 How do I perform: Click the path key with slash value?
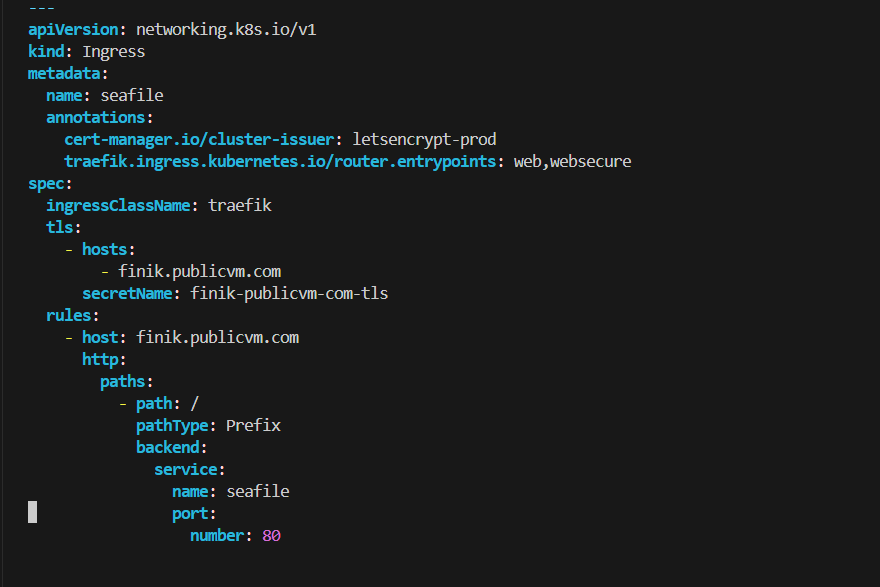tap(154, 403)
